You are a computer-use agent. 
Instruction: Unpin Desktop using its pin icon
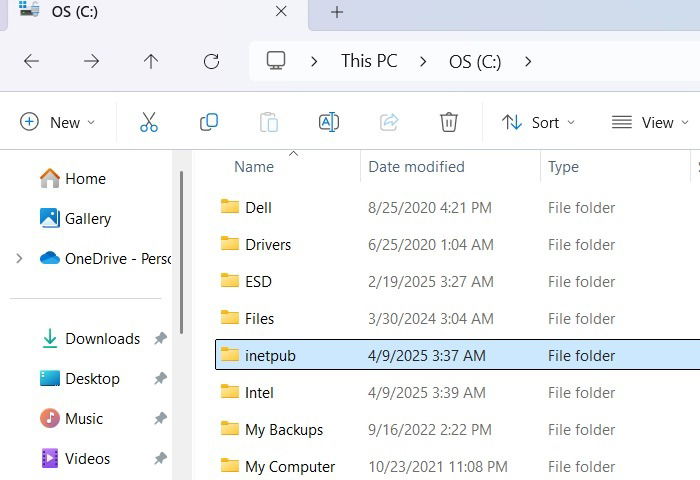coord(160,379)
